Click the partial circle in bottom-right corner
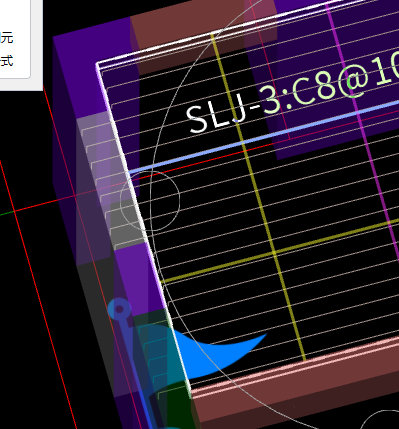 point(379,420)
